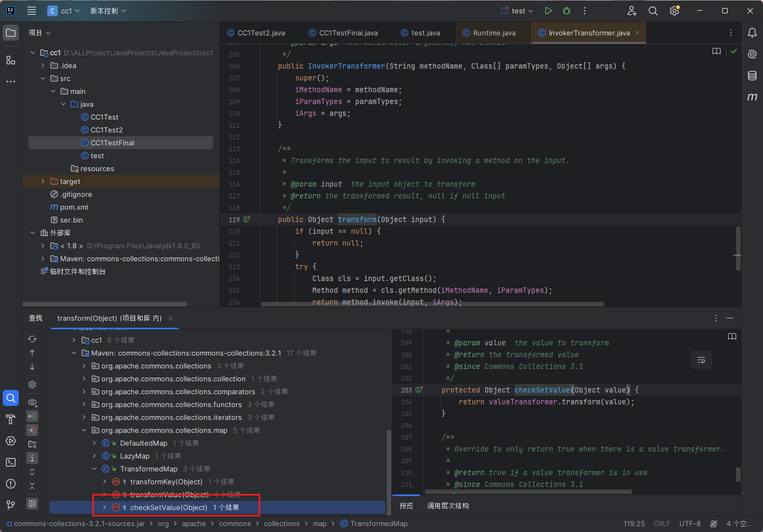This screenshot has height=532, width=763.
Task: Click TransformedMap in the breadcrumb bar
Action: click(x=378, y=523)
